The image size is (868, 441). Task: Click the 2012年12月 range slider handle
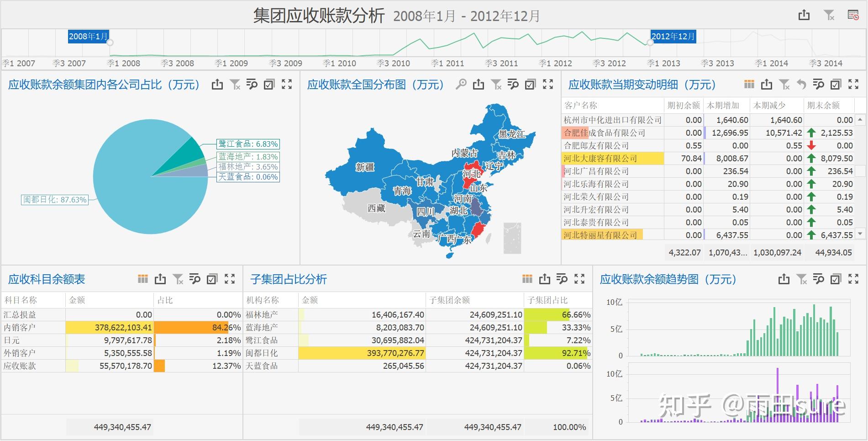point(650,43)
